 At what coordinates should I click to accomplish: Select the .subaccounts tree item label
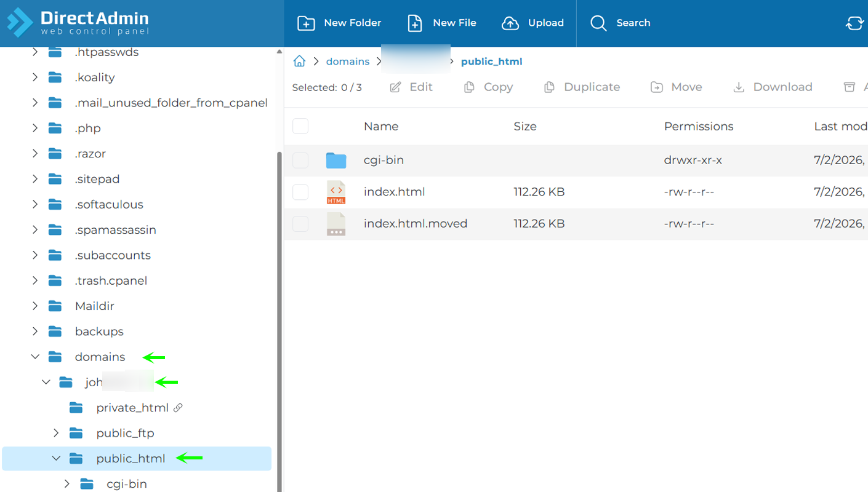pos(113,255)
